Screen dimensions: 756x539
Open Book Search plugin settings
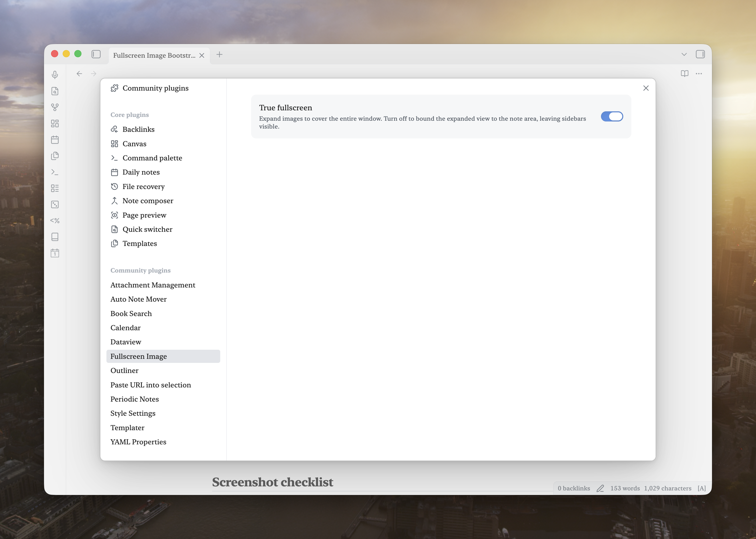[163, 314]
